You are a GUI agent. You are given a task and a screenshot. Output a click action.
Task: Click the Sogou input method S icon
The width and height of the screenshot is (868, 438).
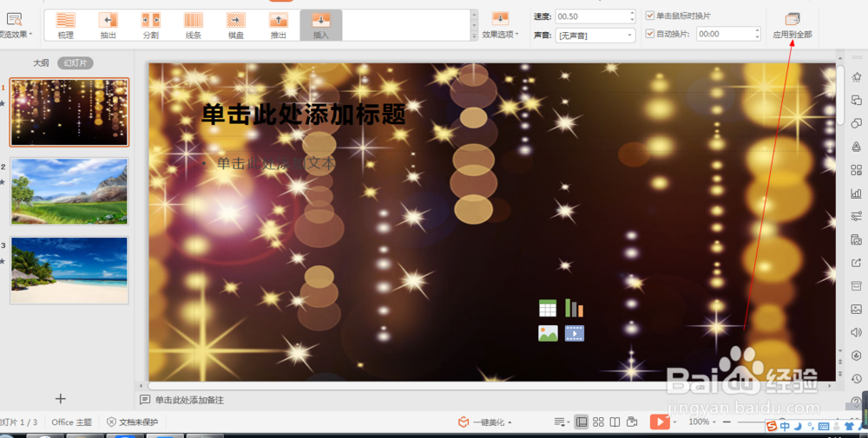click(x=773, y=427)
